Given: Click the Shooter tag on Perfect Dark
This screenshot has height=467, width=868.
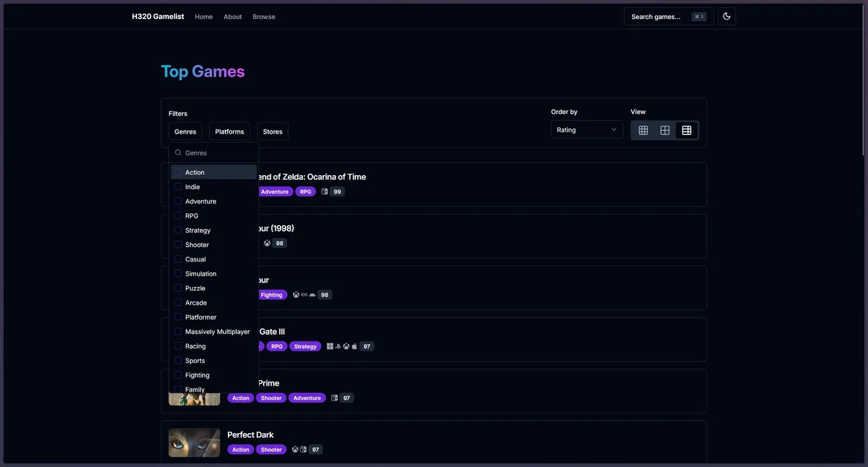Looking at the screenshot, I should (271, 449).
